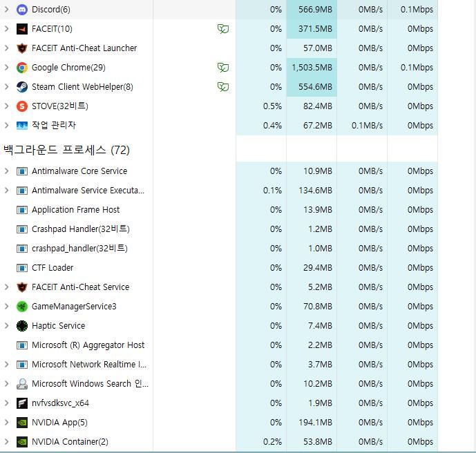This screenshot has height=453, width=476.
Task: Select Microsoft (R) Aggregator Host row
Action: (88, 345)
